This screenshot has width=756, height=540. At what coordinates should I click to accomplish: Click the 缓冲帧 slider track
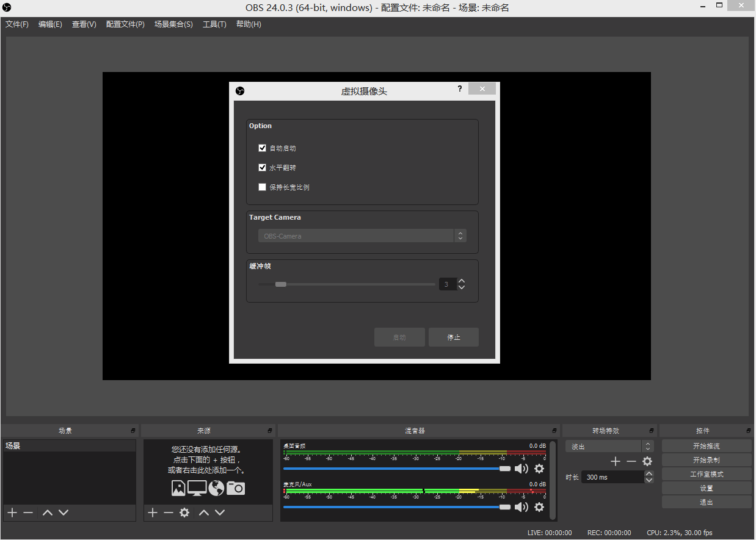click(346, 284)
